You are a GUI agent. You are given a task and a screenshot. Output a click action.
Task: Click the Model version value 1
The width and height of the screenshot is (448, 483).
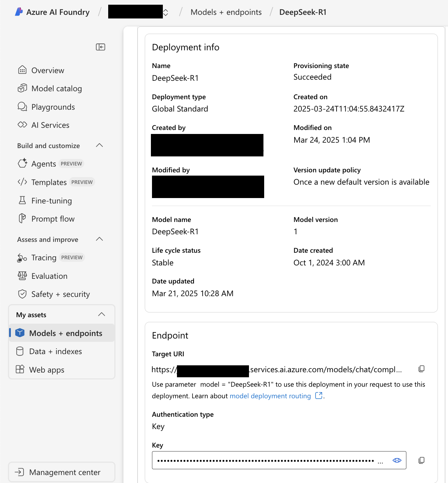pos(296,231)
